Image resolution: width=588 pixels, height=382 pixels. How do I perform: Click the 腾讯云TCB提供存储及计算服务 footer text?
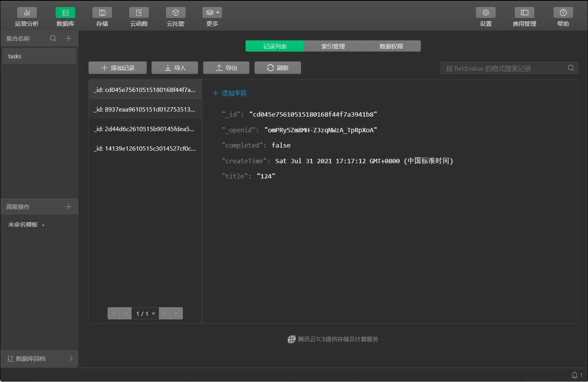point(338,339)
